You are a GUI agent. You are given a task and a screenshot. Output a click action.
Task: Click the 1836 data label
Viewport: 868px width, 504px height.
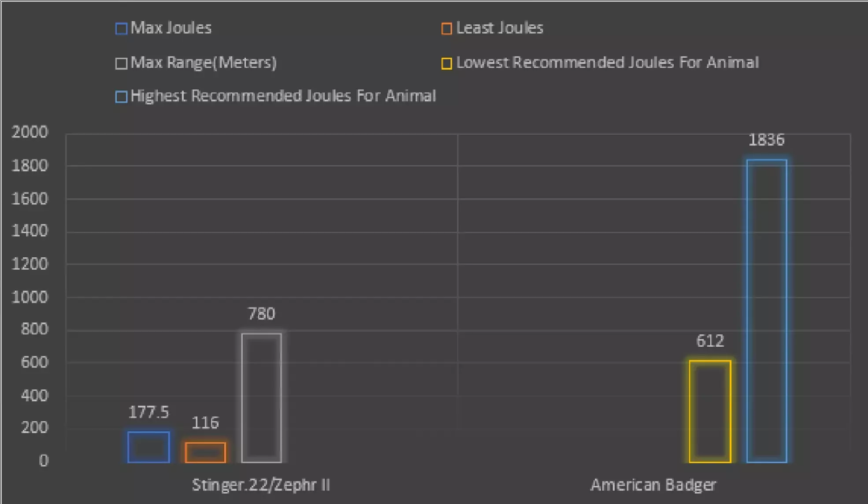tap(766, 140)
